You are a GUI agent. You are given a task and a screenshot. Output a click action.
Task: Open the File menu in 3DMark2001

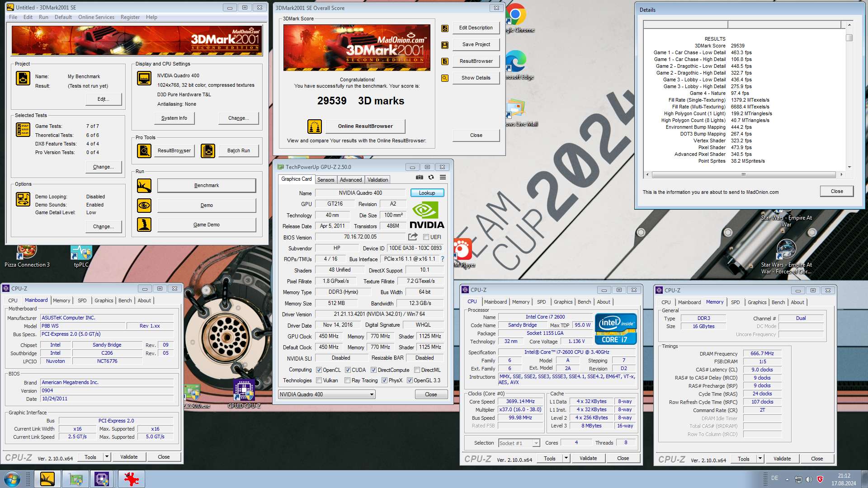pos(13,17)
